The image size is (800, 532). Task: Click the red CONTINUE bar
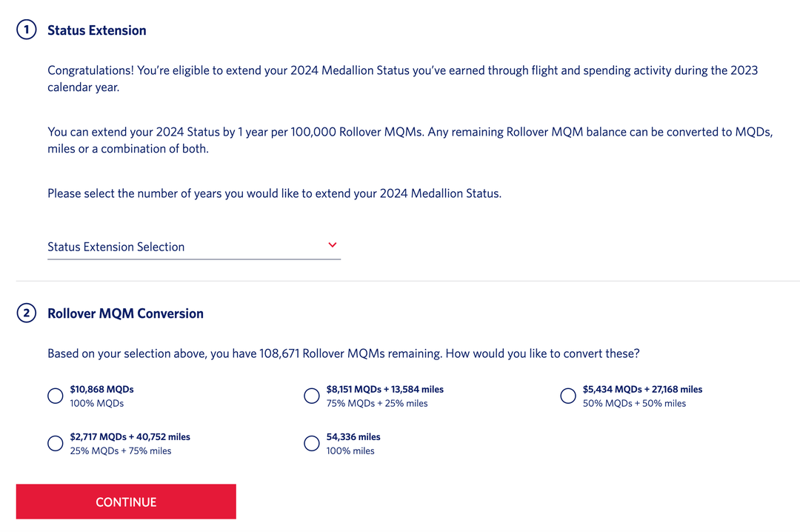126,502
